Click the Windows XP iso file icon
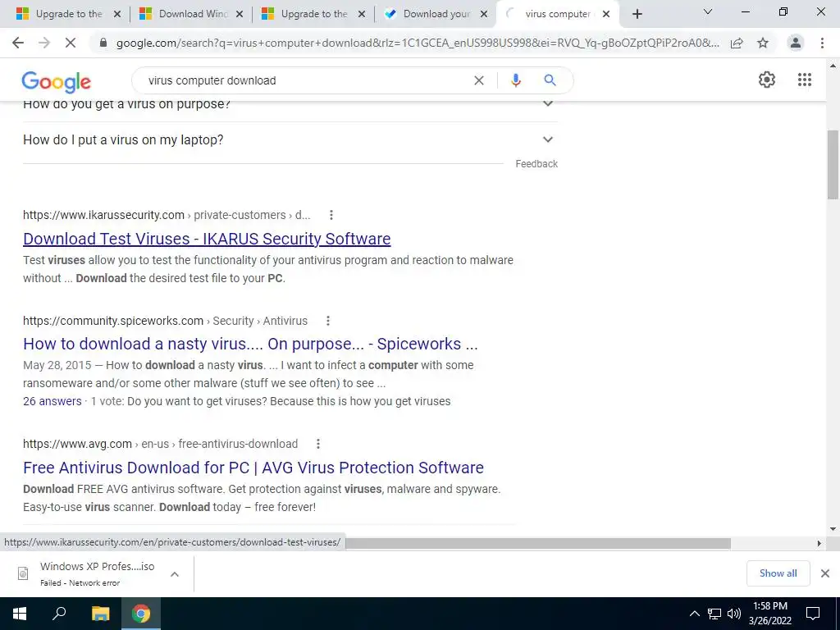 (23, 573)
